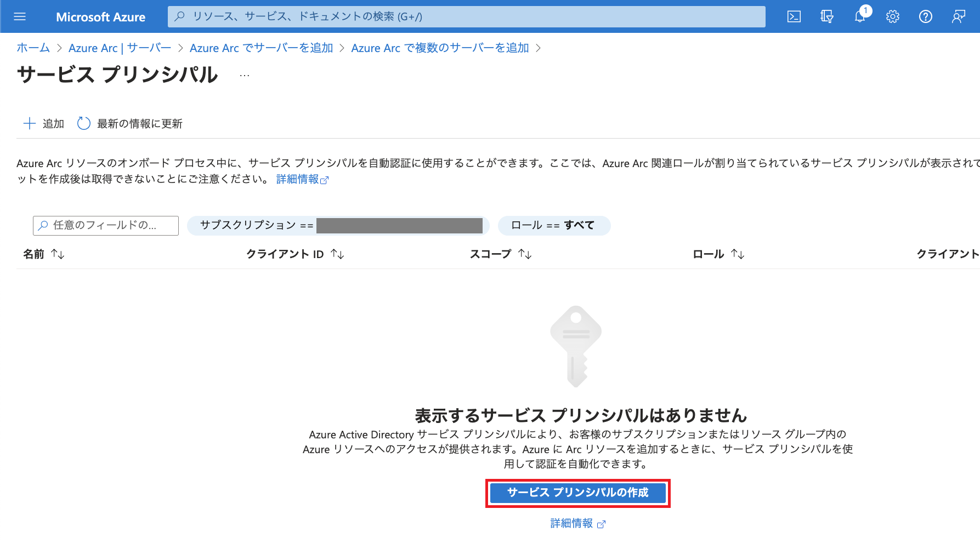980x543 pixels.
Task: Click サービス プリンシパルの作成 button
Action: (577, 493)
